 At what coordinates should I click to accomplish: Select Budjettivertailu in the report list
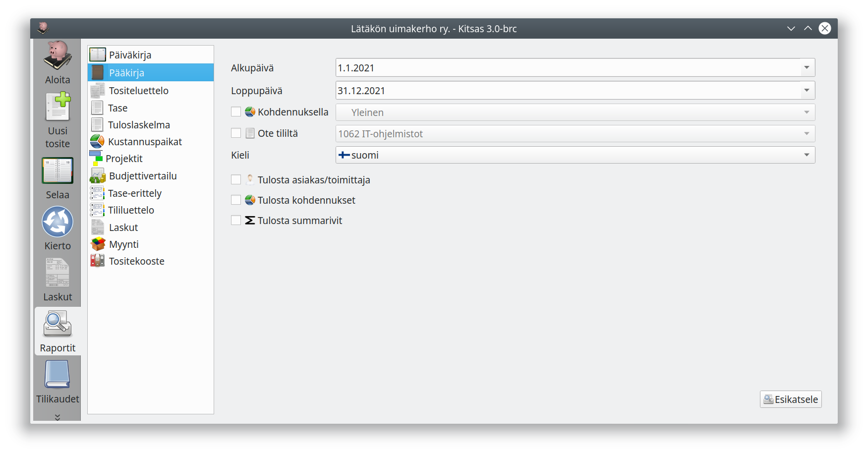point(151,175)
